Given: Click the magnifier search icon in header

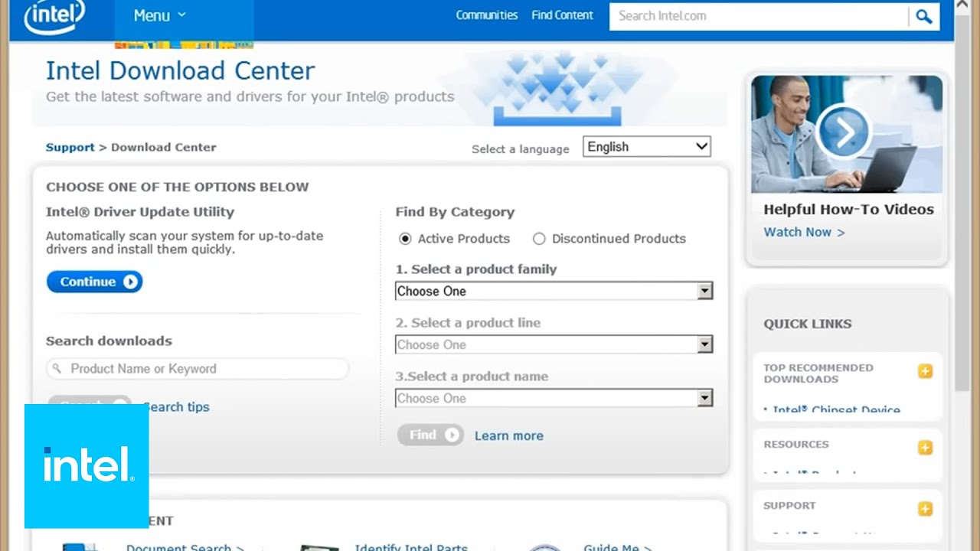Looking at the screenshot, I should click(x=924, y=16).
